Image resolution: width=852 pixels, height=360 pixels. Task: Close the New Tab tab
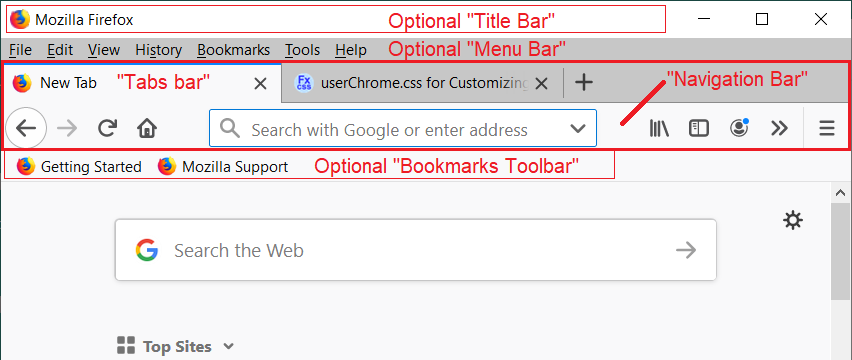coord(260,83)
